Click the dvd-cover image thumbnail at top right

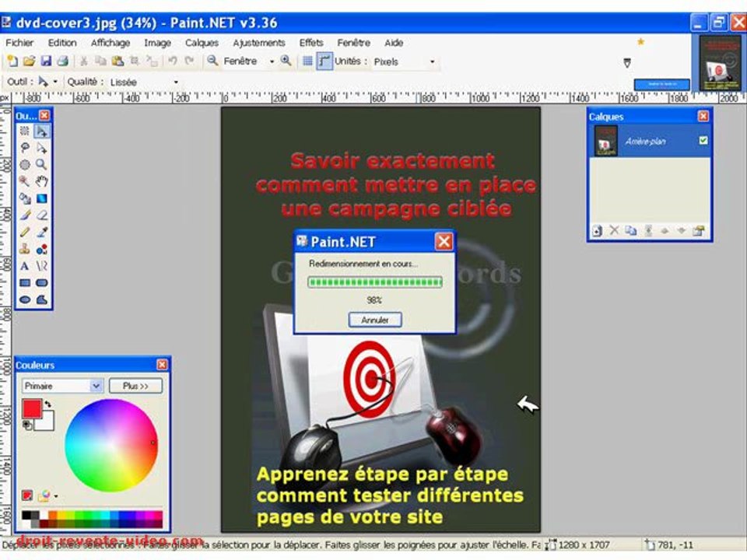point(720,63)
